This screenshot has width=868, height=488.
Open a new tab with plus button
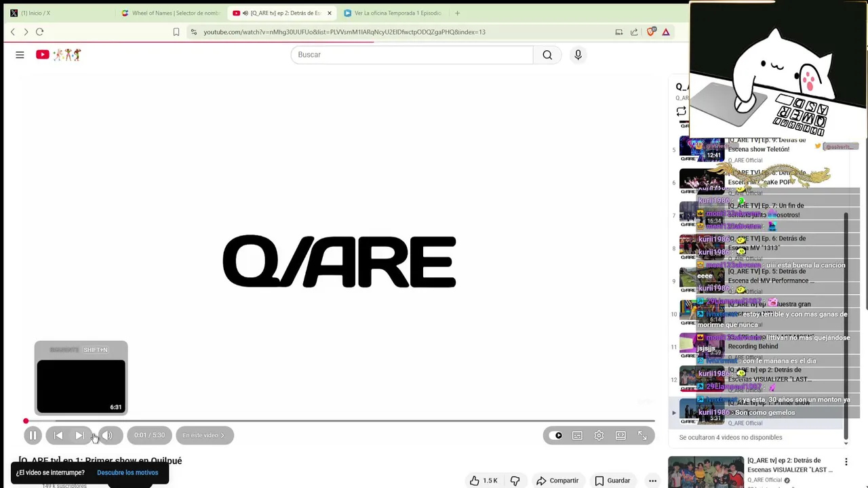[x=457, y=13]
